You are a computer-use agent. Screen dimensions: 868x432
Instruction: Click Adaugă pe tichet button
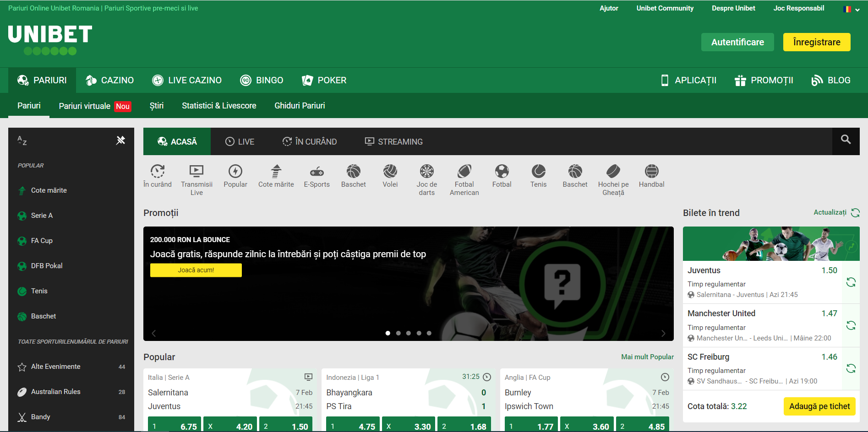pos(819,406)
